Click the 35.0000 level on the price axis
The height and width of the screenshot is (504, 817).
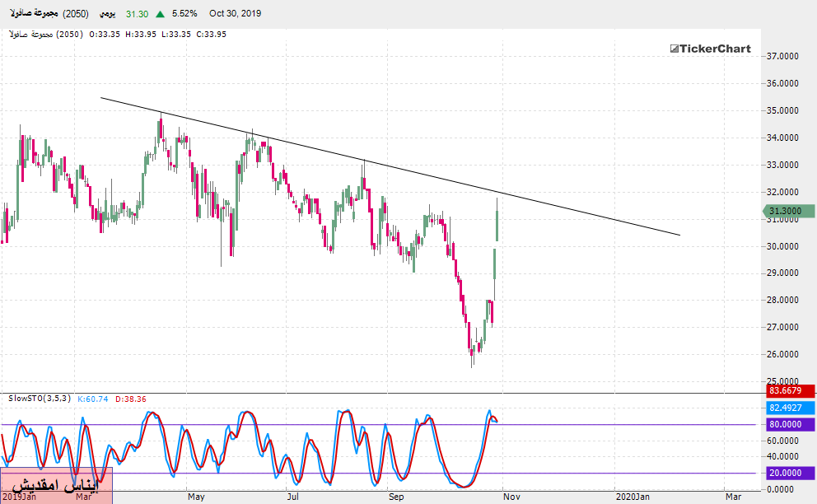[x=783, y=110]
